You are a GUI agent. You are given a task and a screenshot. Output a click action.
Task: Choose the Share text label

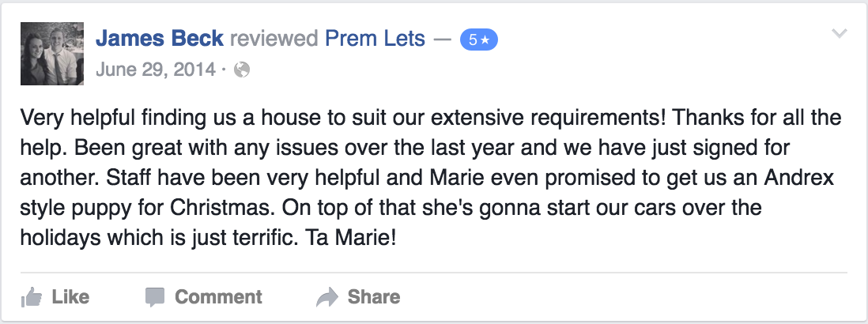click(374, 297)
